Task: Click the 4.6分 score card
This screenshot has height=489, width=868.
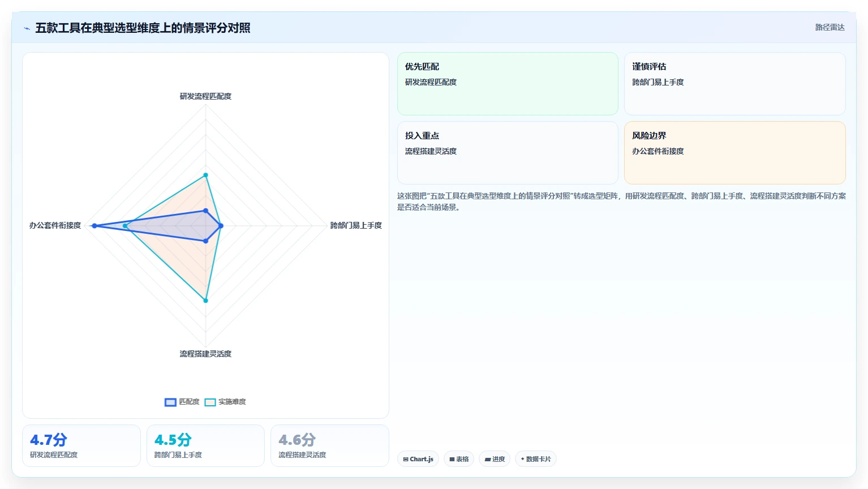Action: (330, 446)
